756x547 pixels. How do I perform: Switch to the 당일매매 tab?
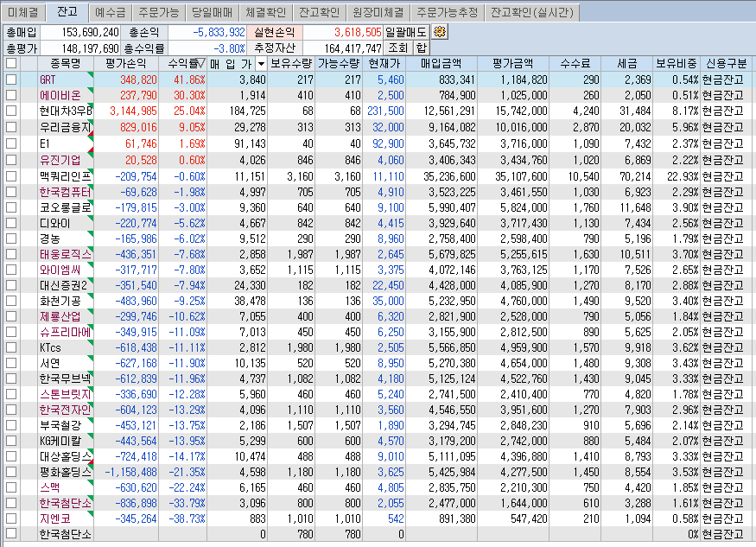click(x=213, y=12)
